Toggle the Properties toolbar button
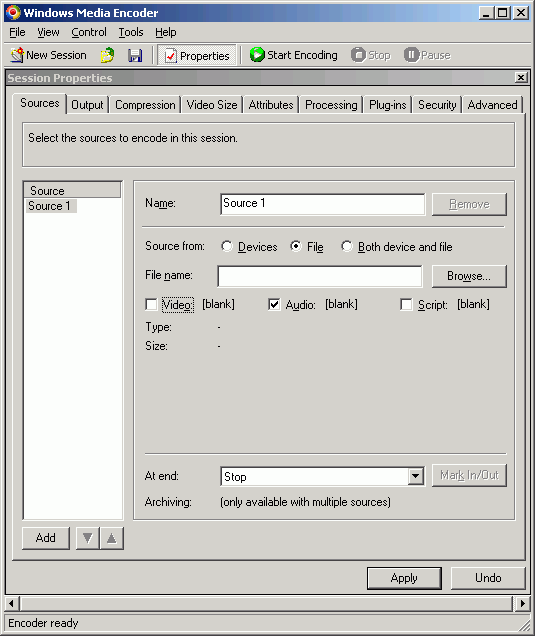This screenshot has height=636, width=535. [x=197, y=56]
